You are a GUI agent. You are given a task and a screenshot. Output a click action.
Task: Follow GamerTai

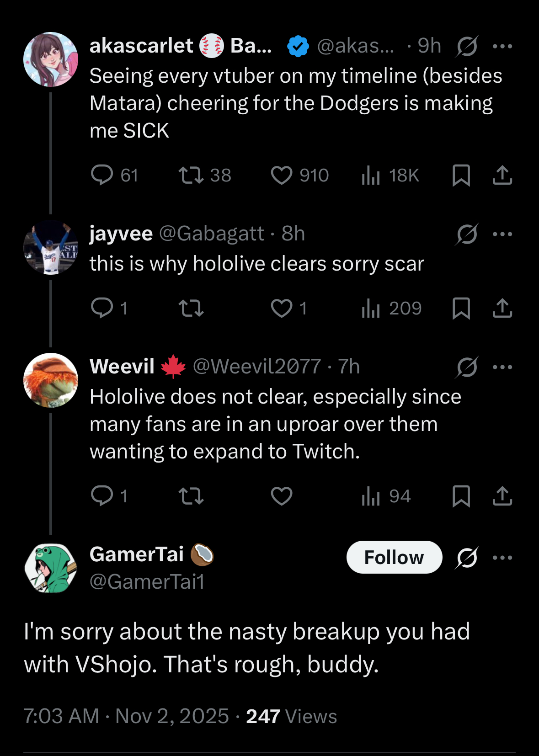click(x=394, y=557)
